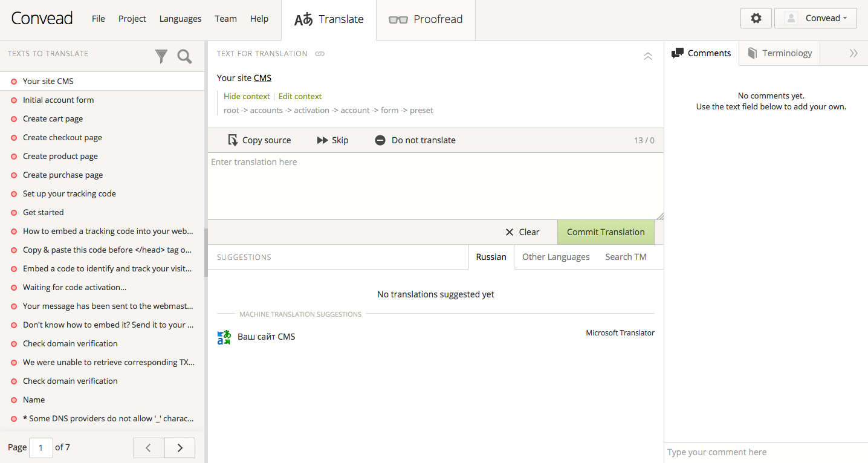Open the Languages menu

click(x=180, y=19)
